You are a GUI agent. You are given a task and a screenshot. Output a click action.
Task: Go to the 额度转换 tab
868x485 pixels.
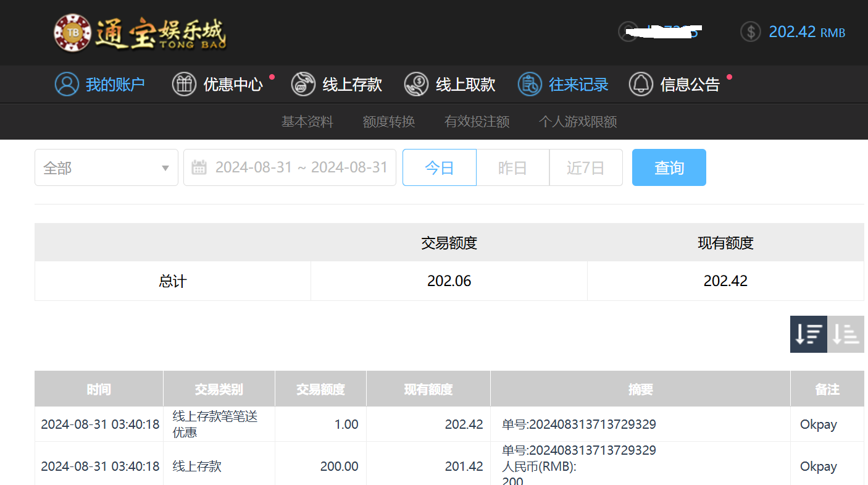[x=389, y=122]
